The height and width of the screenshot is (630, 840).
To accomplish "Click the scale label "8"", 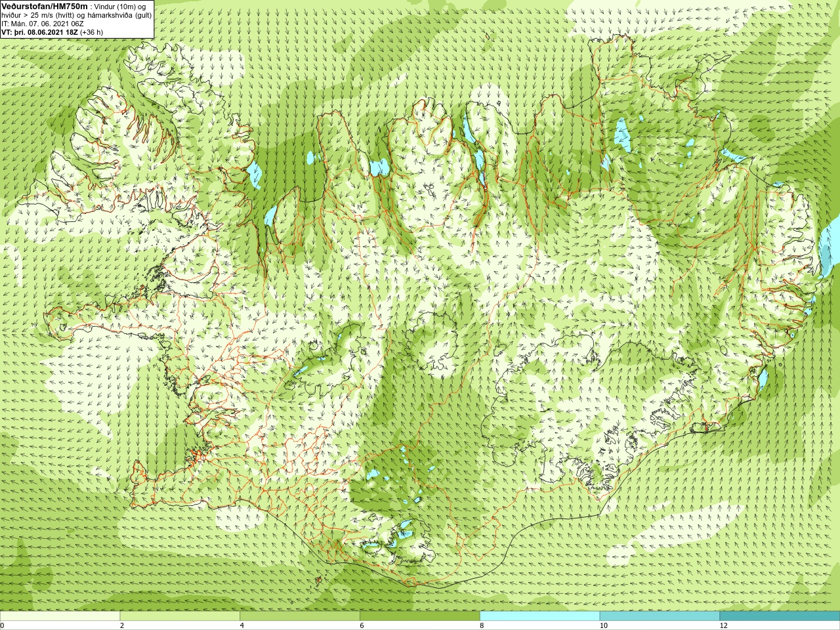I will [482, 625].
